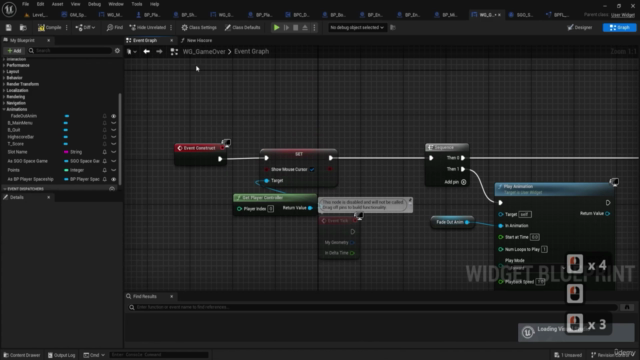Open the File menu

(25, 4)
